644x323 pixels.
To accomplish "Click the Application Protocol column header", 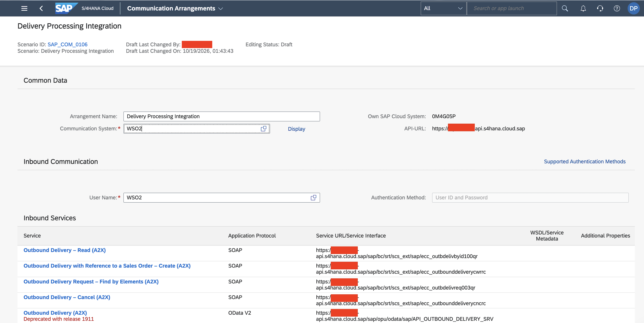I will pos(252,236).
